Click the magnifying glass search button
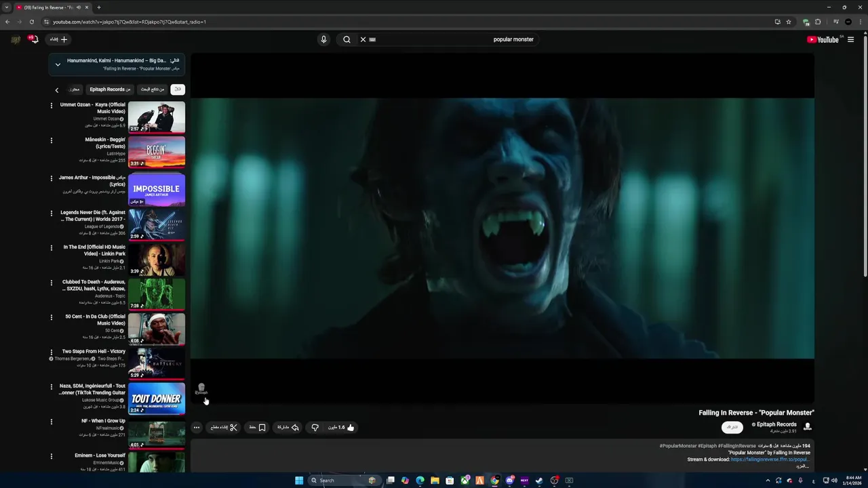This screenshot has height=488, width=868. [x=347, y=39]
